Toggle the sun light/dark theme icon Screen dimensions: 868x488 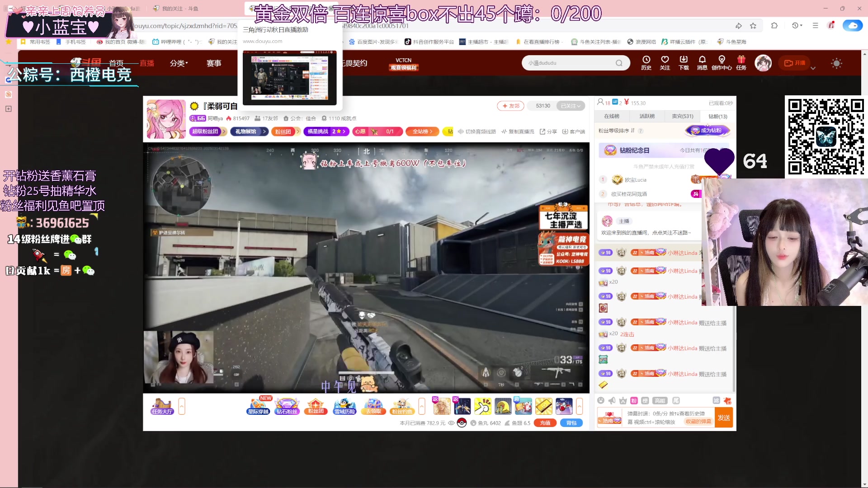tap(836, 63)
